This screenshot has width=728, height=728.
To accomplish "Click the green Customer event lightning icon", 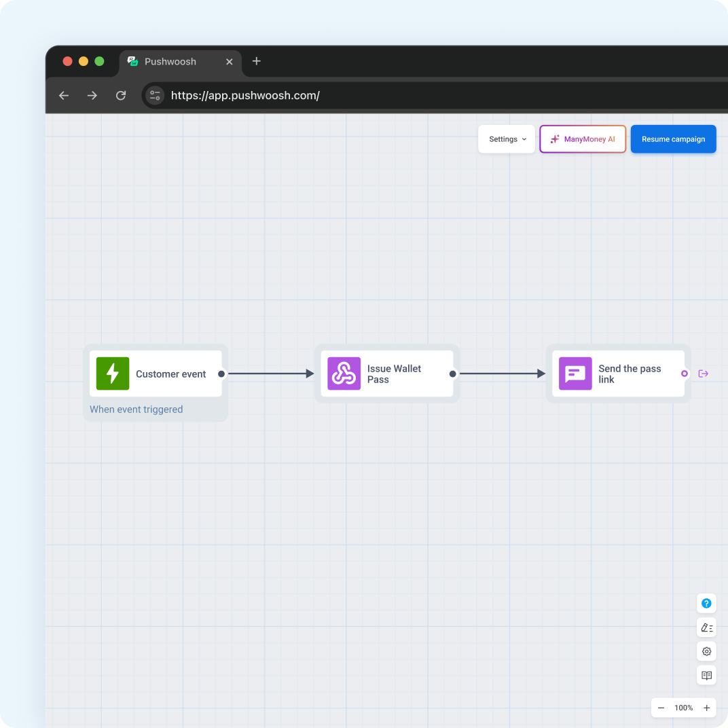I will pyautogui.click(x=112, y=374).
